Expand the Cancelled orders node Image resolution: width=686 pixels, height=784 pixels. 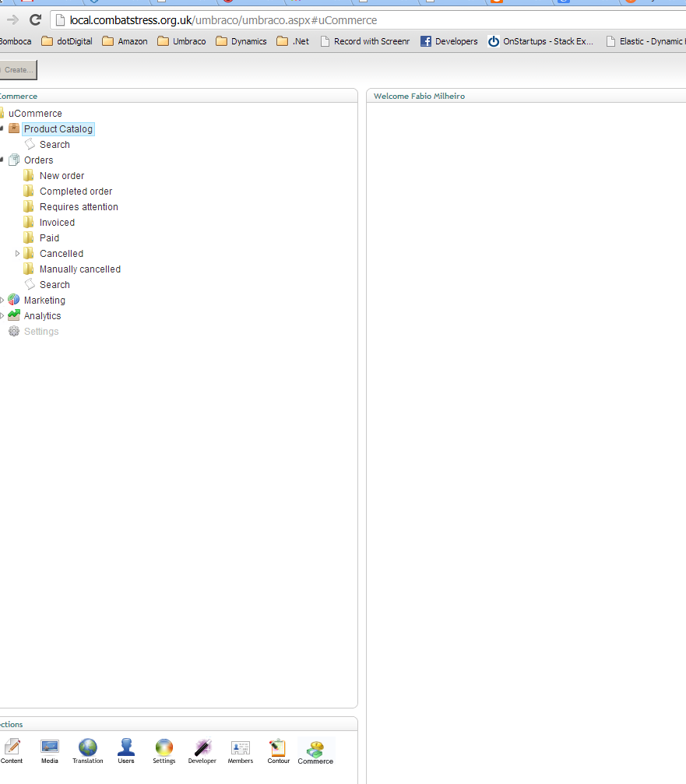[x=17, y=254]
